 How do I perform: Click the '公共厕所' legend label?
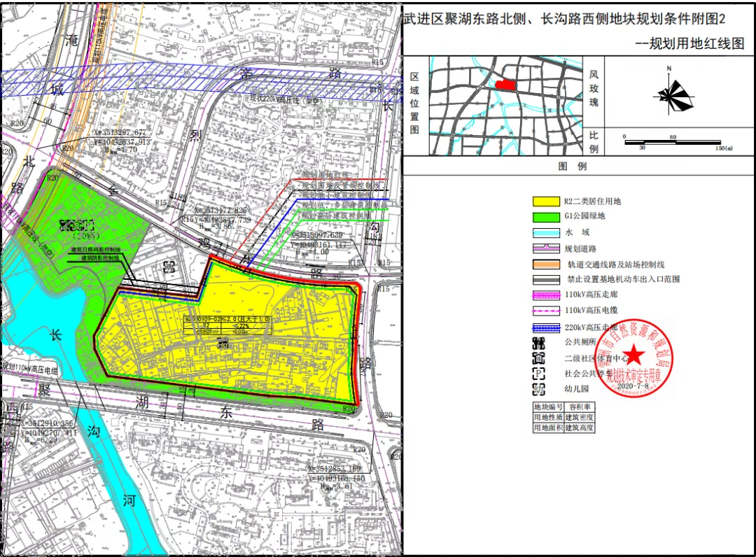click(580, 341)
